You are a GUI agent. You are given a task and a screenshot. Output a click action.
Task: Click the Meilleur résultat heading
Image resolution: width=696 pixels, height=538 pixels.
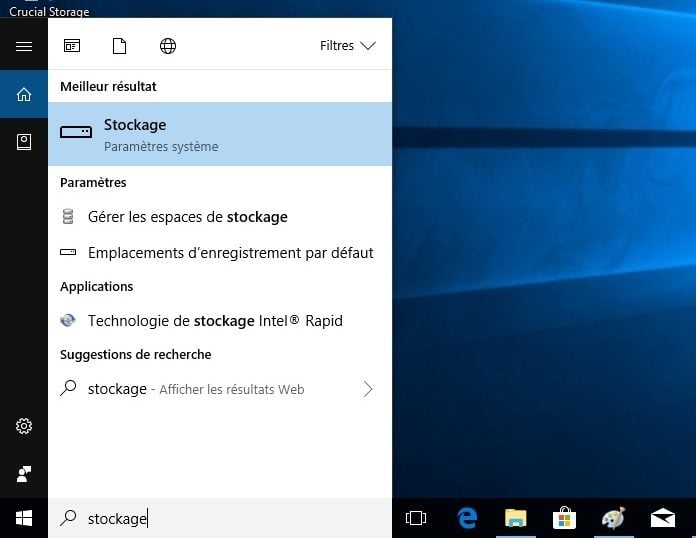tap(108, 87)
